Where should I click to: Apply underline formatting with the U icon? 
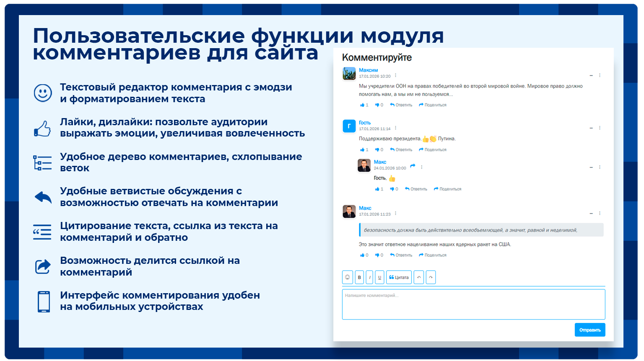(379, 277)
